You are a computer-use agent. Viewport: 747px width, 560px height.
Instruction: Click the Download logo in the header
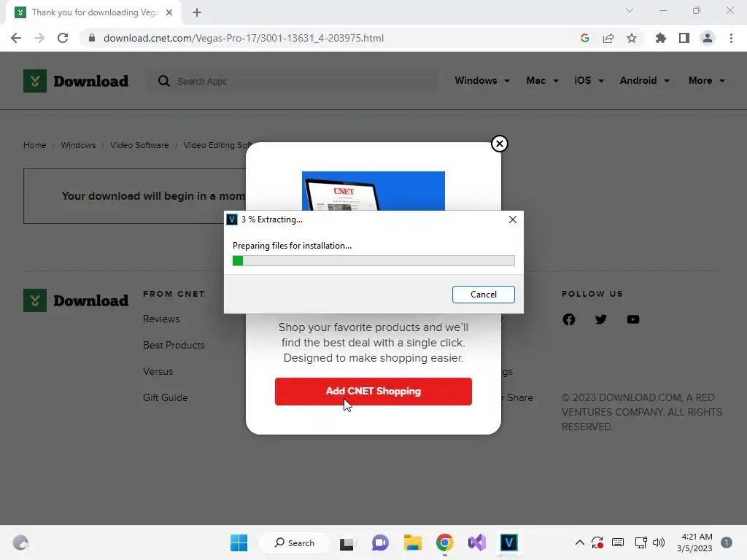click(76, 81)
